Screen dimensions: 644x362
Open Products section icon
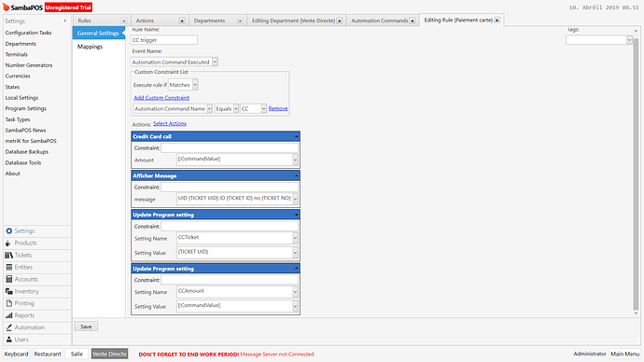coord(9,243)
